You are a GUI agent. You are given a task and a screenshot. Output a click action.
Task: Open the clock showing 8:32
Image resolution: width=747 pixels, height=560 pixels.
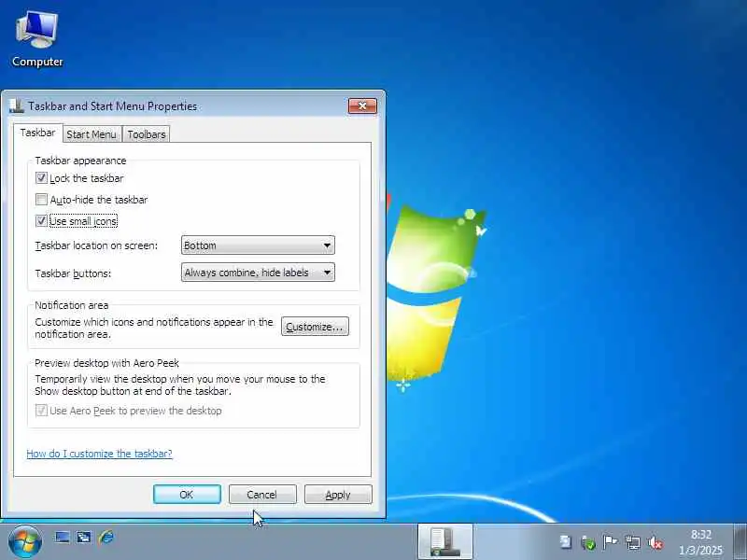(701, 542)
